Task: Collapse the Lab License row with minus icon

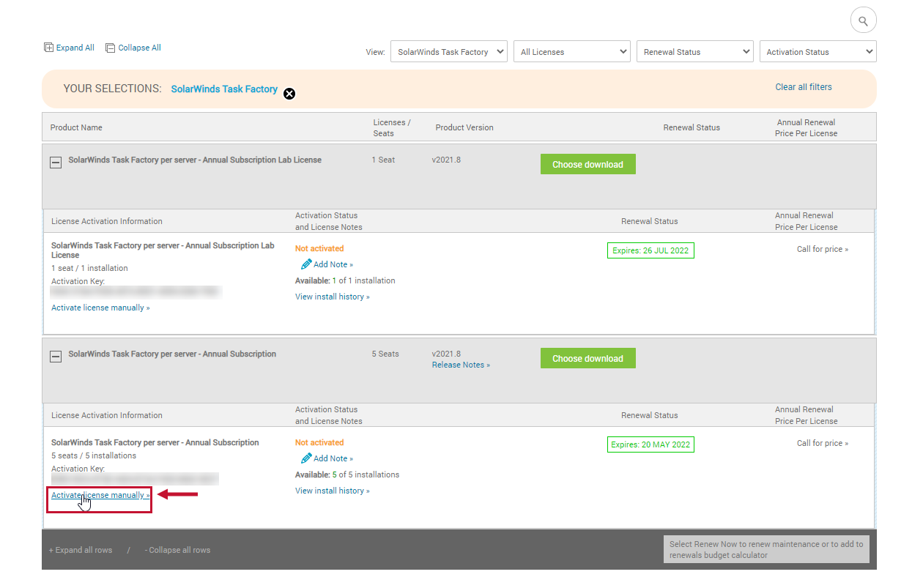Action: tap(56, 162)
